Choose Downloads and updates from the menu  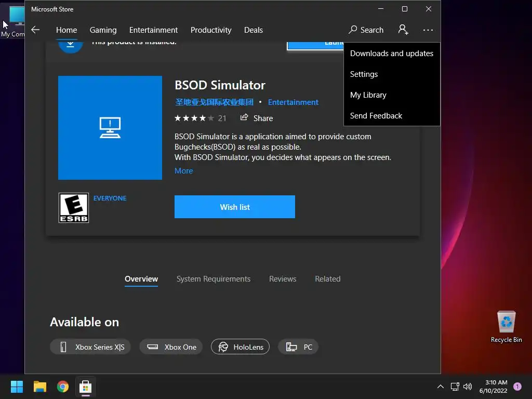pos(392,54)
